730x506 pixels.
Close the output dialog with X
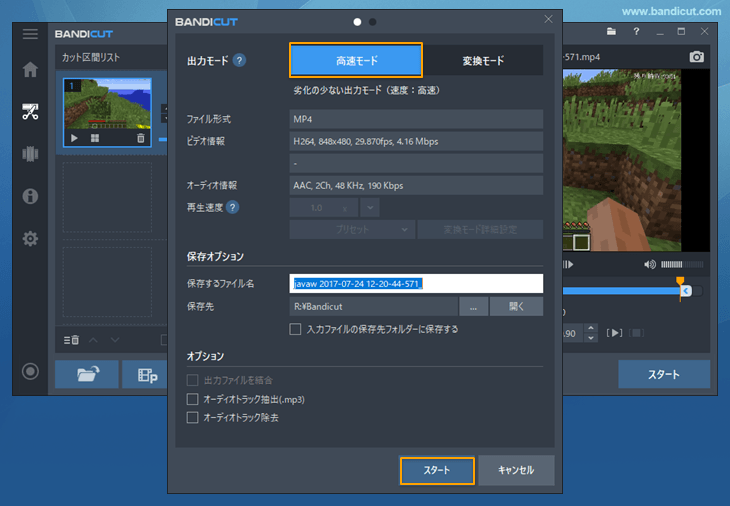pyautogui.click(x=548, y=19)
